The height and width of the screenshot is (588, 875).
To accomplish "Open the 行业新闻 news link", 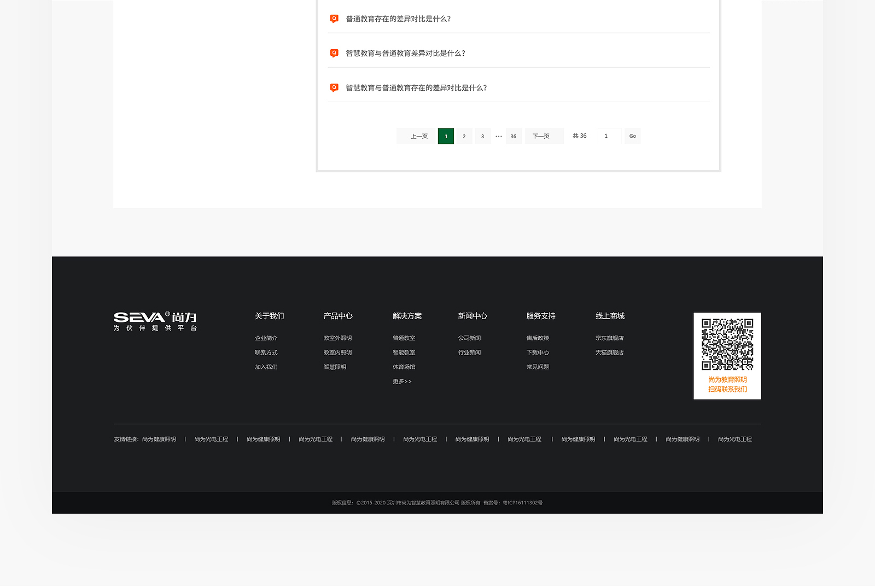I will point(469,352).
